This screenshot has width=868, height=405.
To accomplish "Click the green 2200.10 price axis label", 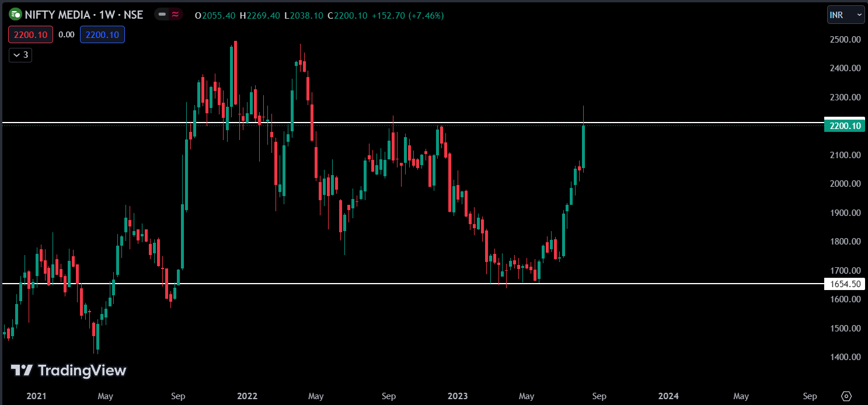I will (x=844, y=125).
